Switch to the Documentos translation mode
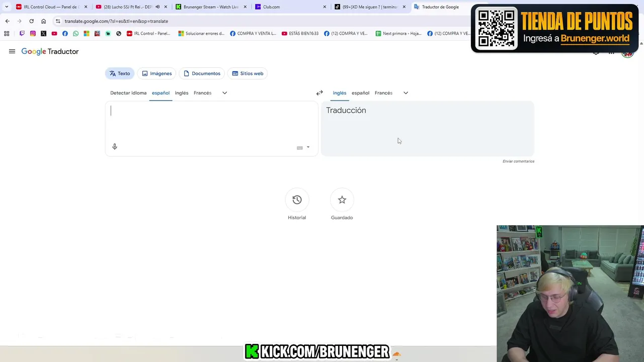 [202, 73]
